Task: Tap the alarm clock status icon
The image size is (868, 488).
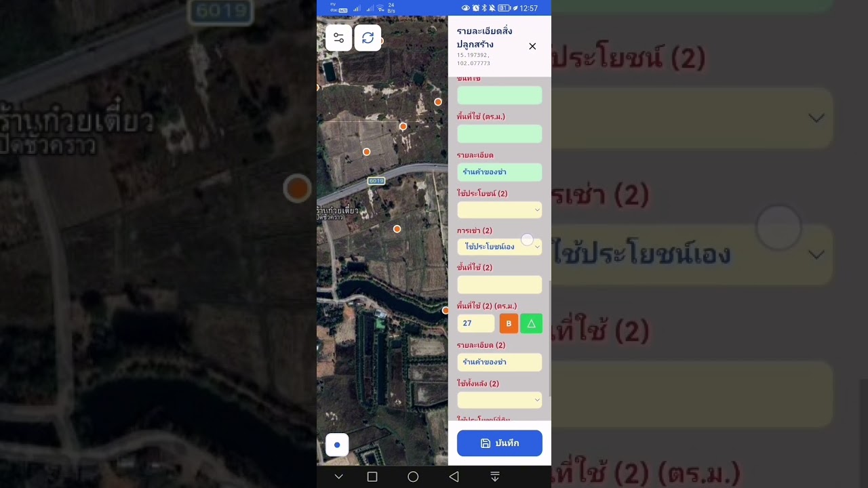Action: 475,8
